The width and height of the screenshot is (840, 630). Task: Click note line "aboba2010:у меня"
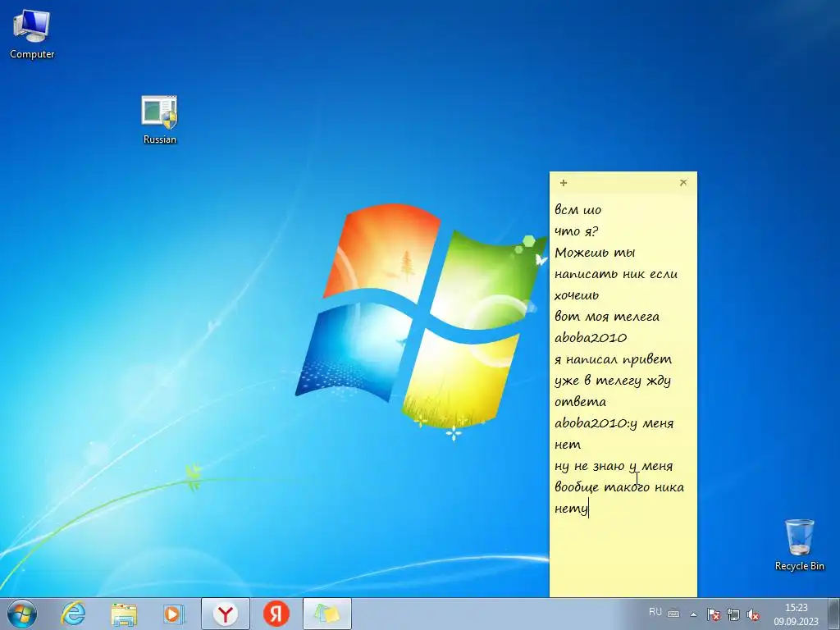click(614, 423)
